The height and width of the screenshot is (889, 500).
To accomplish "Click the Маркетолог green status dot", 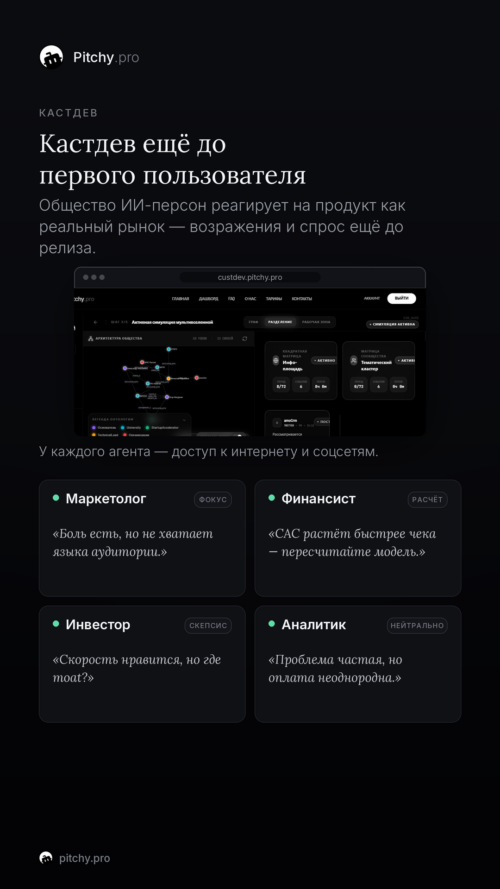I will click(56, 498).
